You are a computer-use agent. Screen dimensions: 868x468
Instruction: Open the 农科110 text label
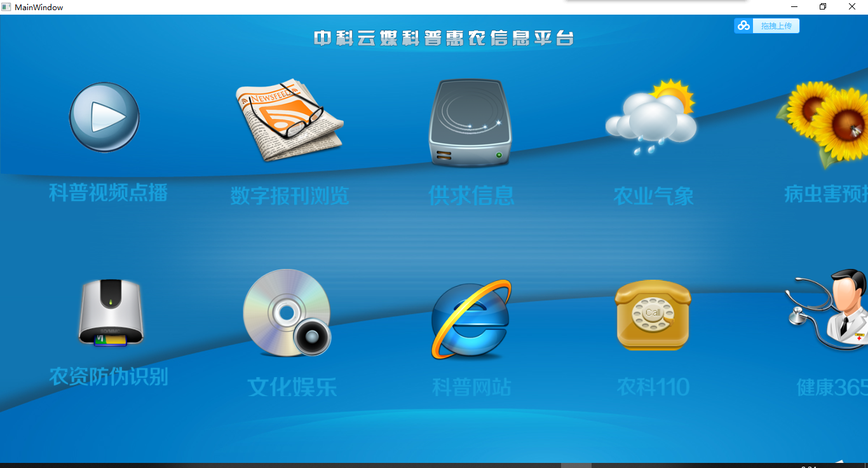pos(653,387)
